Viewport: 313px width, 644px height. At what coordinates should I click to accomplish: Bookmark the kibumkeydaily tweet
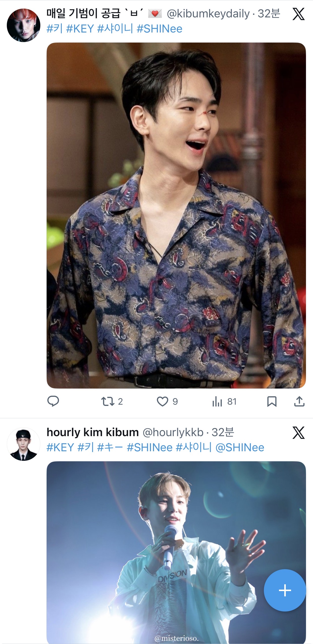[x=272, y=401]
